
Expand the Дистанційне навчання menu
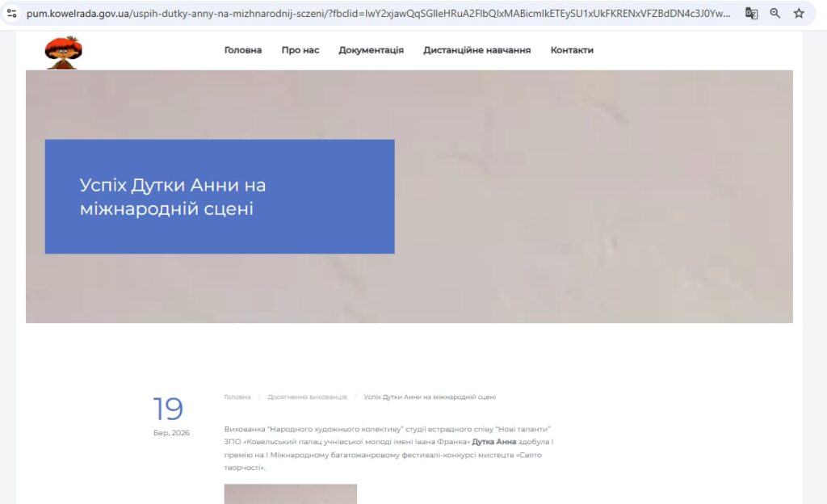coord(476,50)
